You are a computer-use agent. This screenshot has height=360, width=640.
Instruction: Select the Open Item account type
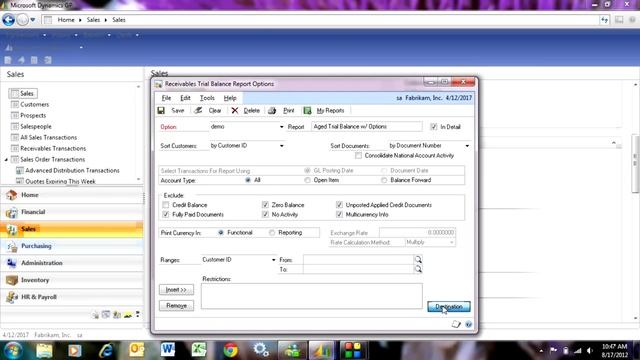pyautogui.click(x=307, y=180)
